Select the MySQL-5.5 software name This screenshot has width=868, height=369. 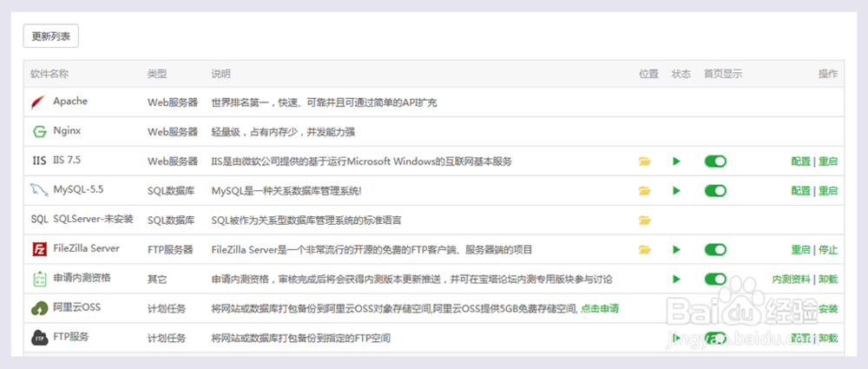(x=78, y=189)
